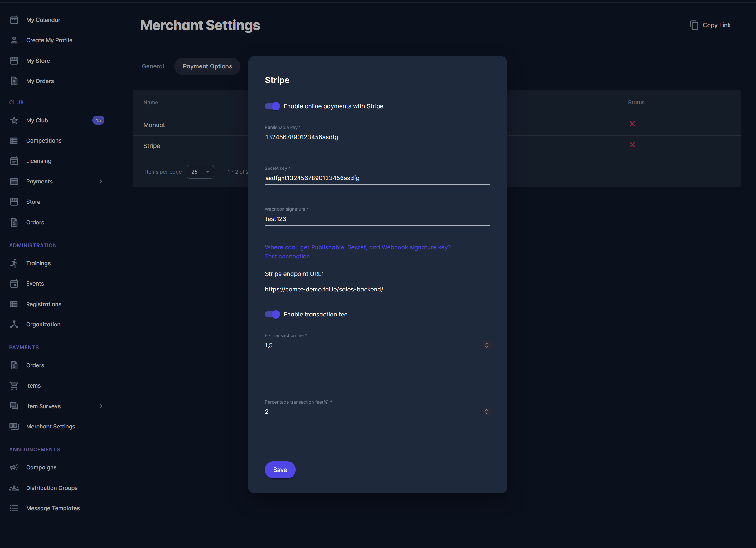This screenshot has width=756, height=548.
Task: Click the My Calendar sidebar icon
Action: pyautogui.click(x=14, y=20)
